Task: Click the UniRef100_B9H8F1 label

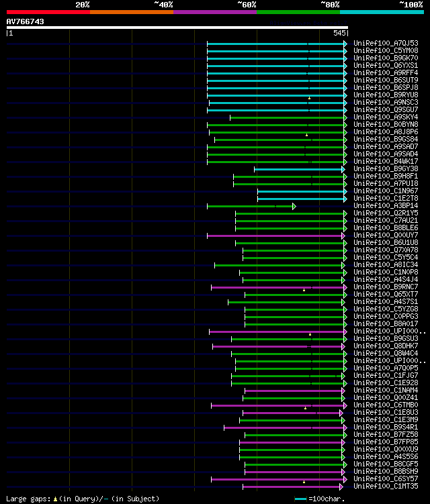Action: click(386, 176)
